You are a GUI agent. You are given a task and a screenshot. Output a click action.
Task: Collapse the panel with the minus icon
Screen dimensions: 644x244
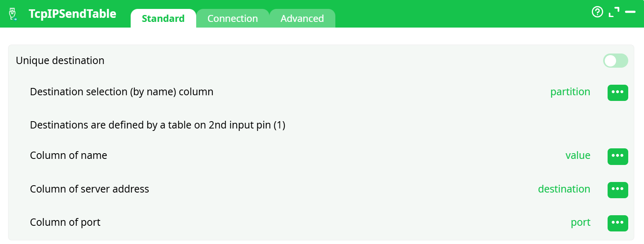[x=630, y=12]
